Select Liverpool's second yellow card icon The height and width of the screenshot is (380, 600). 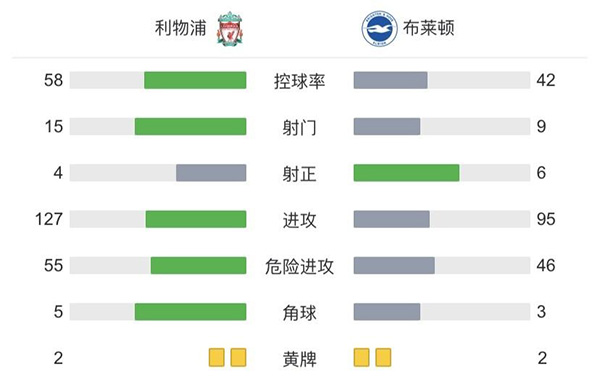tap(238, 357)
